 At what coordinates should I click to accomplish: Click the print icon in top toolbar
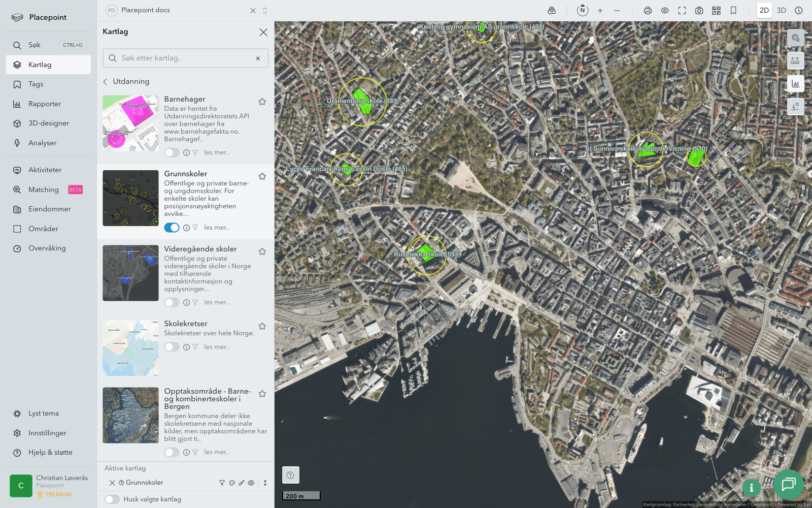pos(648,11)
